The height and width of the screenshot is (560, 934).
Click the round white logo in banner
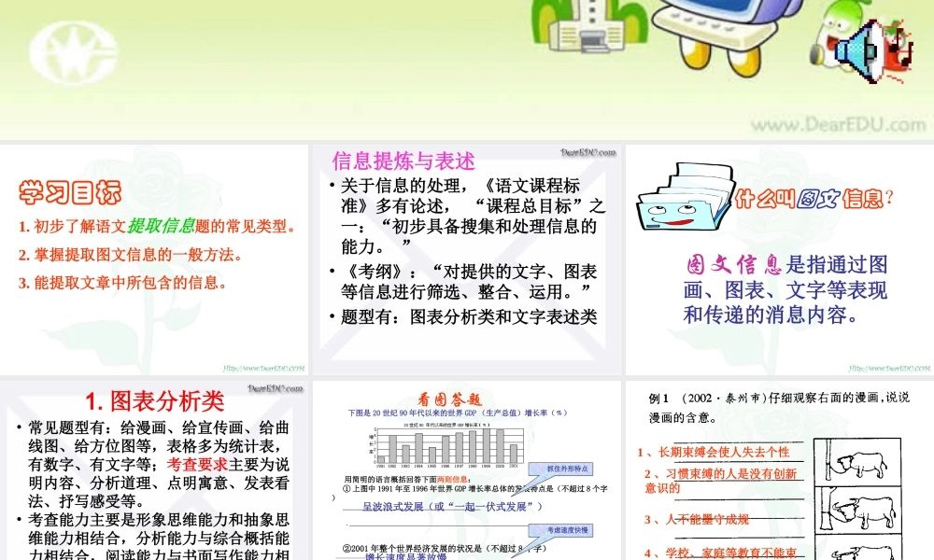coord(73,53)
